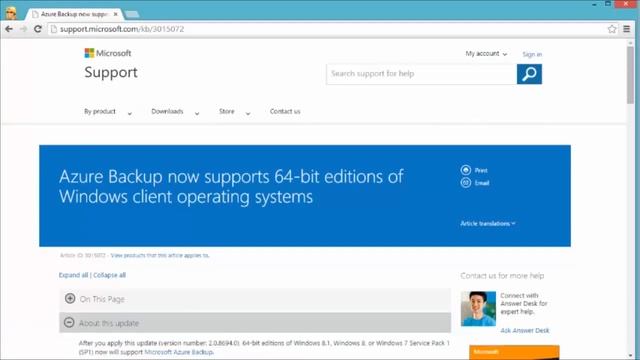
Task: Open Microsoft Azure Backup link
Action: pos(178,352)
